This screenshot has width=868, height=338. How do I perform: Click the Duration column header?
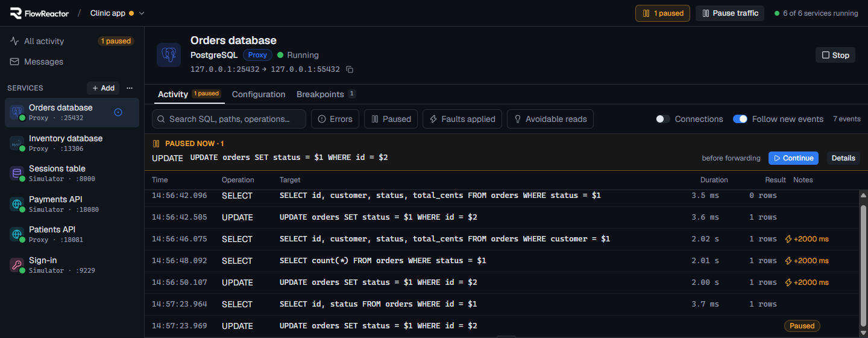coord(714,180)
